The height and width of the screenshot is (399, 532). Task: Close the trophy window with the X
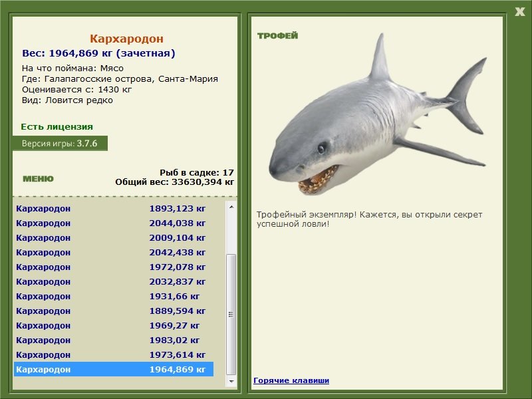519,11
